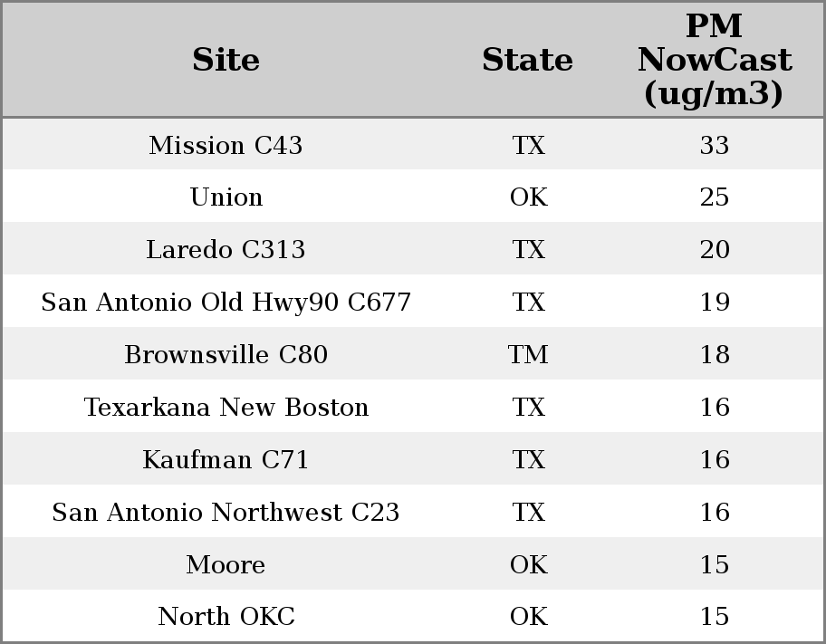Screen dimensions: 826x644
Task: Select the Texarkana New Boston cell
Action: point(226,408)
